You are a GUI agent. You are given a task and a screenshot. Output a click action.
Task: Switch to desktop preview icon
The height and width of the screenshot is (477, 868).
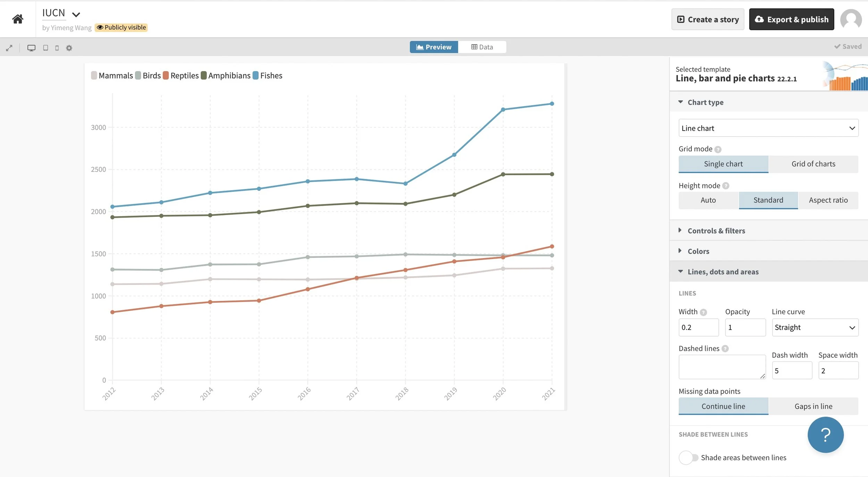(x=31, y=48)
